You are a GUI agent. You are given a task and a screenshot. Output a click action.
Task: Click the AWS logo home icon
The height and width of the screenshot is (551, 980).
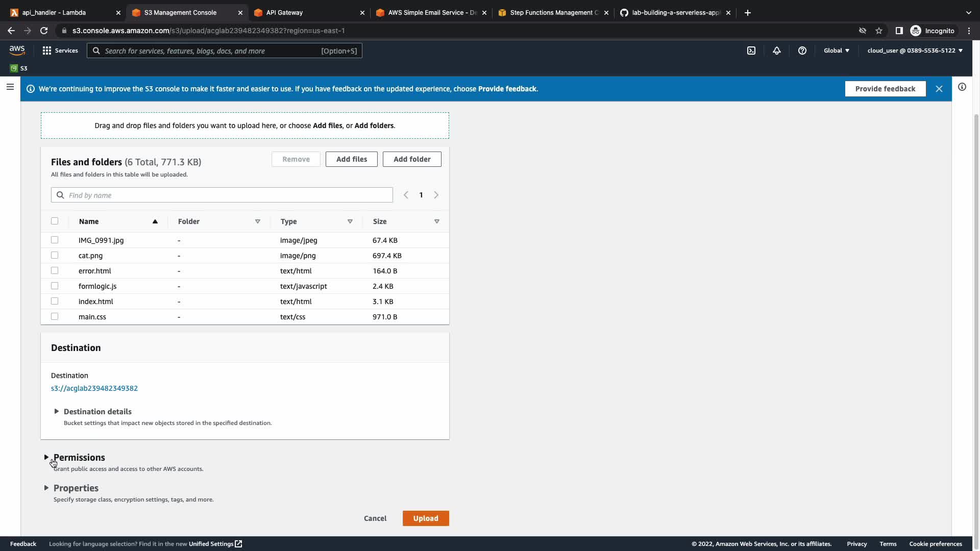(x=17, y=51)
